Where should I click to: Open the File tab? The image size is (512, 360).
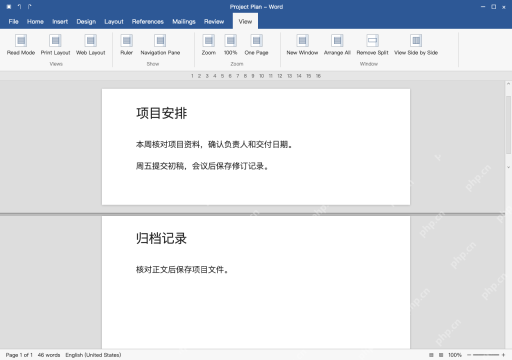click(13, 22)
